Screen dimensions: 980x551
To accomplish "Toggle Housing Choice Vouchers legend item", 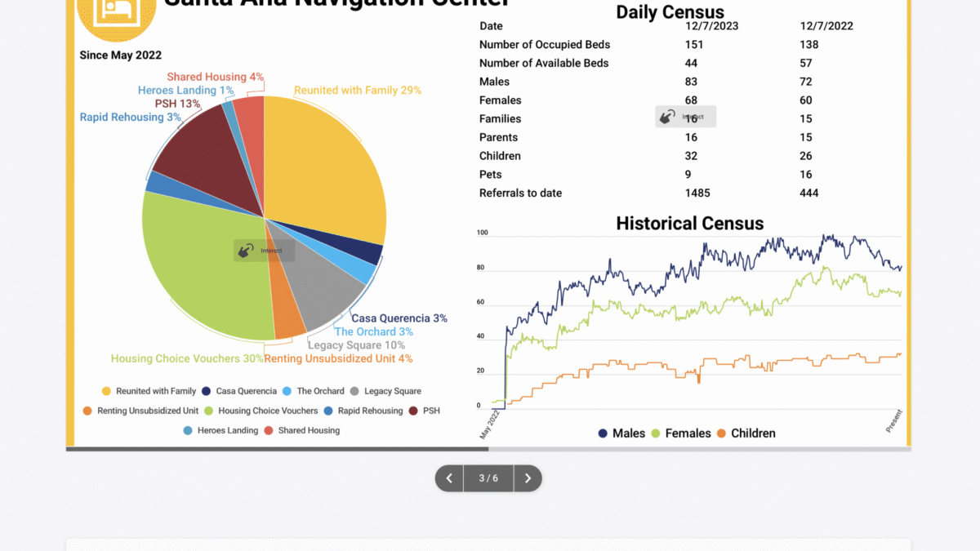I will click(261, 411).
